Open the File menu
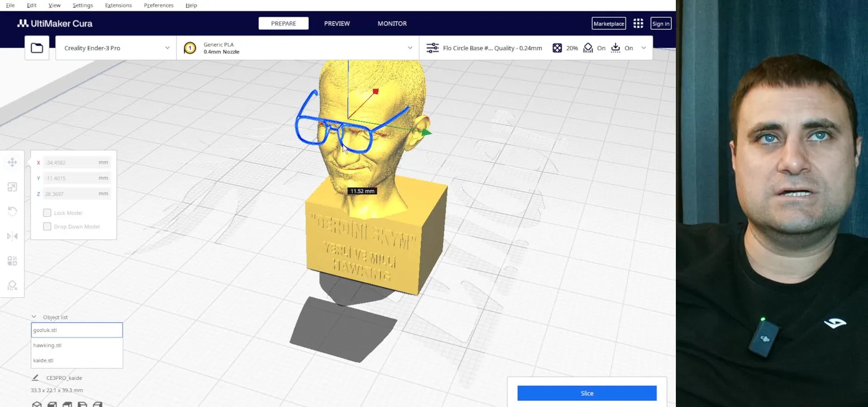The image size is (868, 407). point(10,5)
